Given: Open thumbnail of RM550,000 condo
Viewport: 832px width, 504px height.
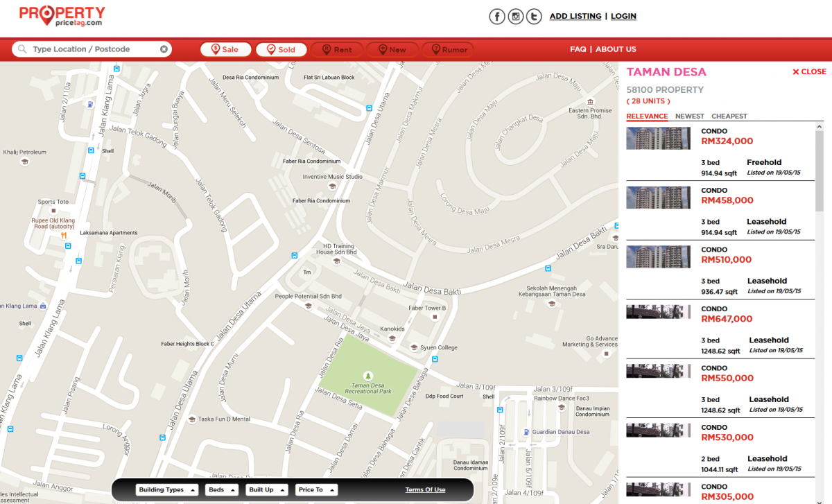Looking at the screenshot, I should click(659, 370).
